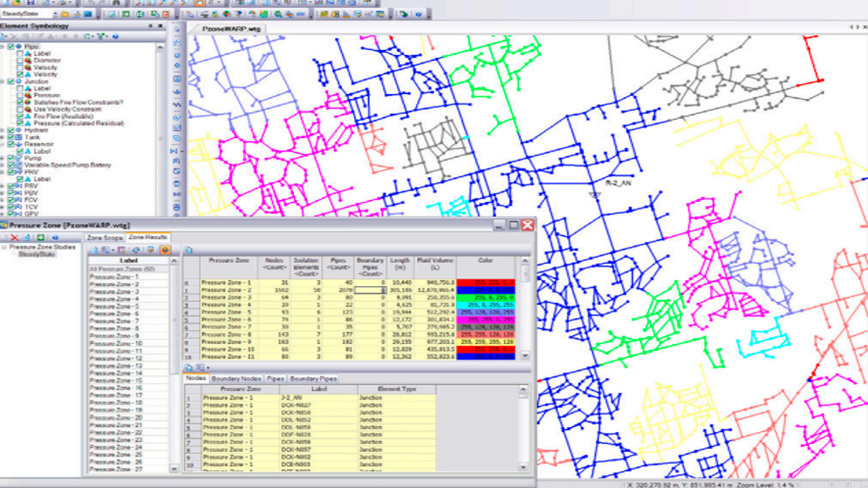
Task: Click the help icon in Element Symbology toolbar
Action: [x=116, y=36]
